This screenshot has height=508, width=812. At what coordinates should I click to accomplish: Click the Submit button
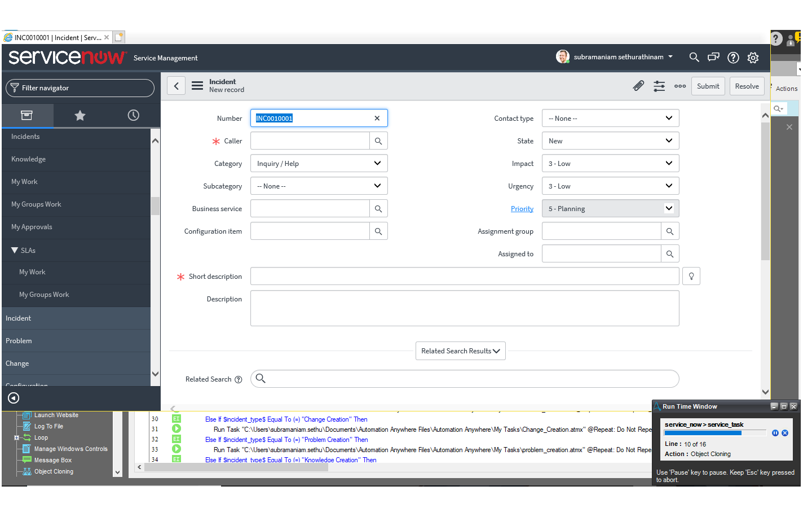(x=708, y=86)
